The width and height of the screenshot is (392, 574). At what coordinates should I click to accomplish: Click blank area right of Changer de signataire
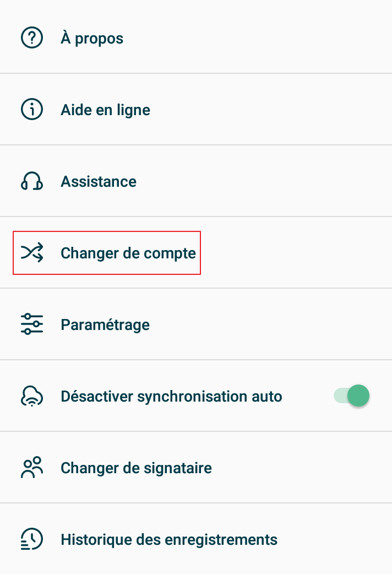pyautogui.click(x=303, y=468)
